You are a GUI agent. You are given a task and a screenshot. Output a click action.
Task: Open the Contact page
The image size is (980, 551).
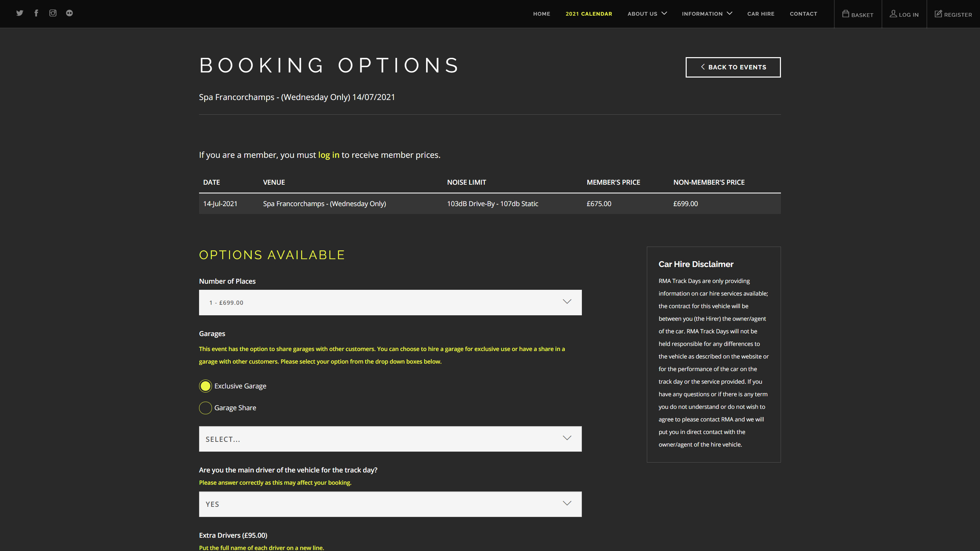[x=803, y=14]
